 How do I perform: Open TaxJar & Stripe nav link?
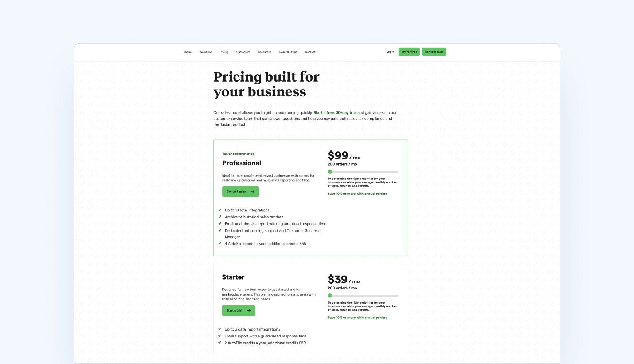288,52
